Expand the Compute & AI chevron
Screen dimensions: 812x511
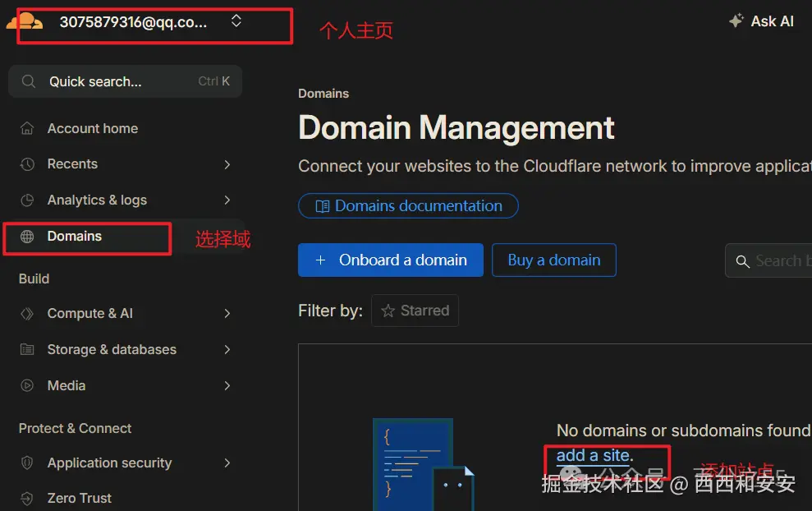click(227, 314)
